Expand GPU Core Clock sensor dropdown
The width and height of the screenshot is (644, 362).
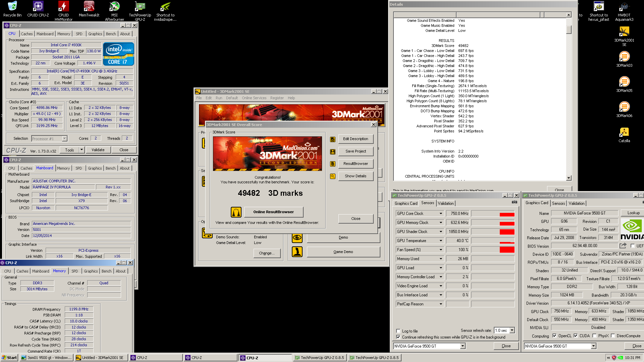[441, 214]
